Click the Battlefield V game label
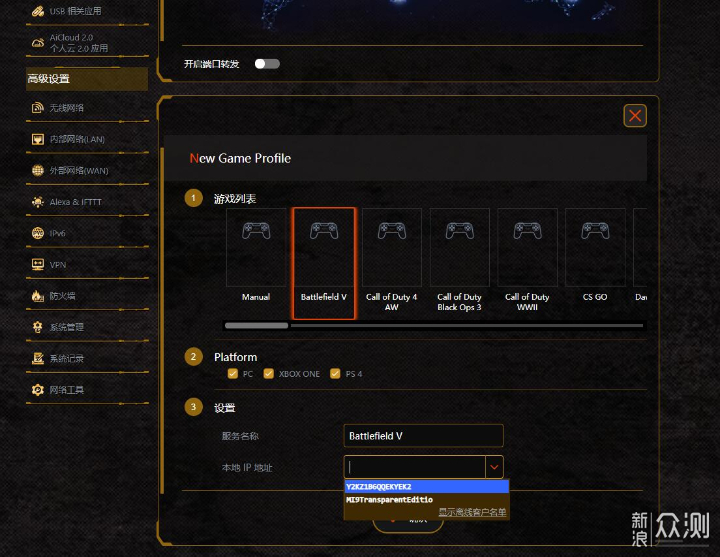Image resolution: width=720 pixels, height=557 pixels. [x=324, y=297]
